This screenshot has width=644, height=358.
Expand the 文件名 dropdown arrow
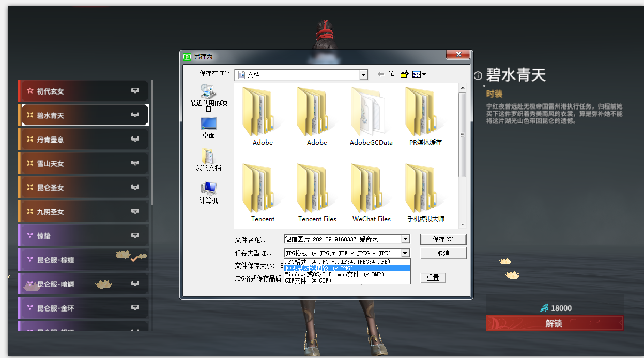(x=405, y=239)
